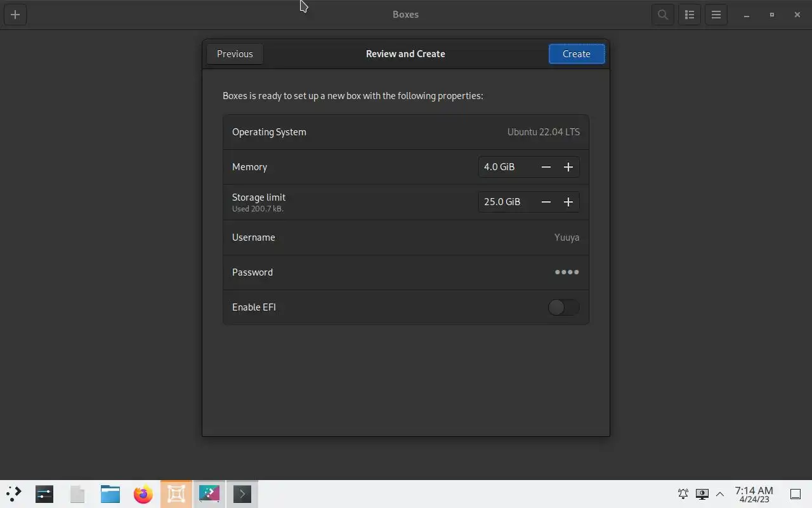Click the new box plus icon
812x508 pixels.
point(15,15)
